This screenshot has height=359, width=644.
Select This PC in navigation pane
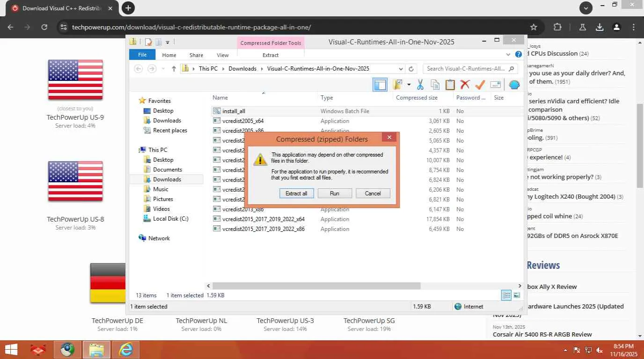click(x=158, y=150)
